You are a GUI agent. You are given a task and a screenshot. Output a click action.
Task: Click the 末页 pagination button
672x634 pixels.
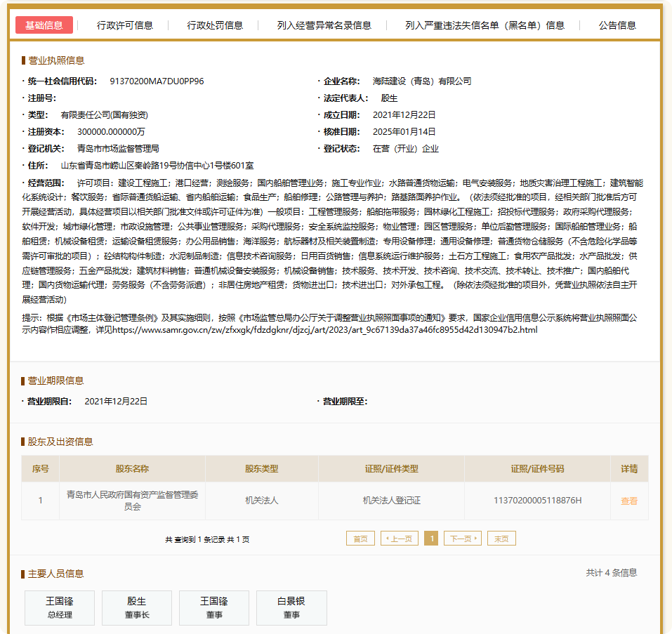[x=501, y=538]
